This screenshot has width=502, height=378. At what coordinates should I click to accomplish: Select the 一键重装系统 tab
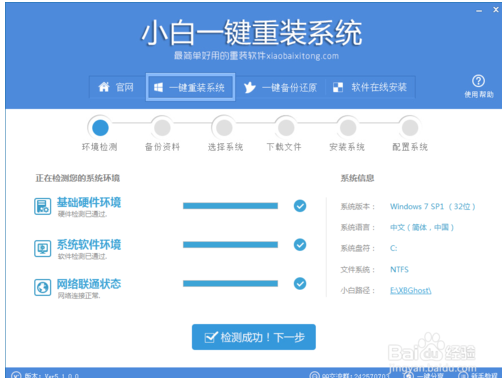[x=190, y=87]
